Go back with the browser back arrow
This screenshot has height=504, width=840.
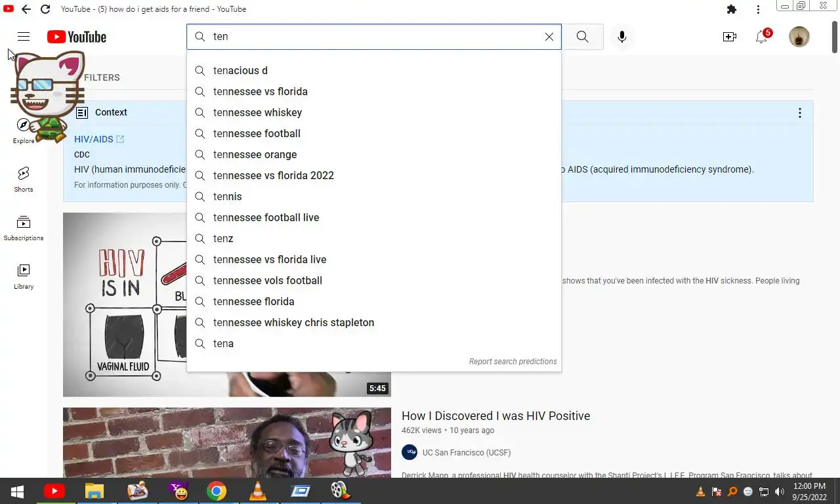coord(26,9)
